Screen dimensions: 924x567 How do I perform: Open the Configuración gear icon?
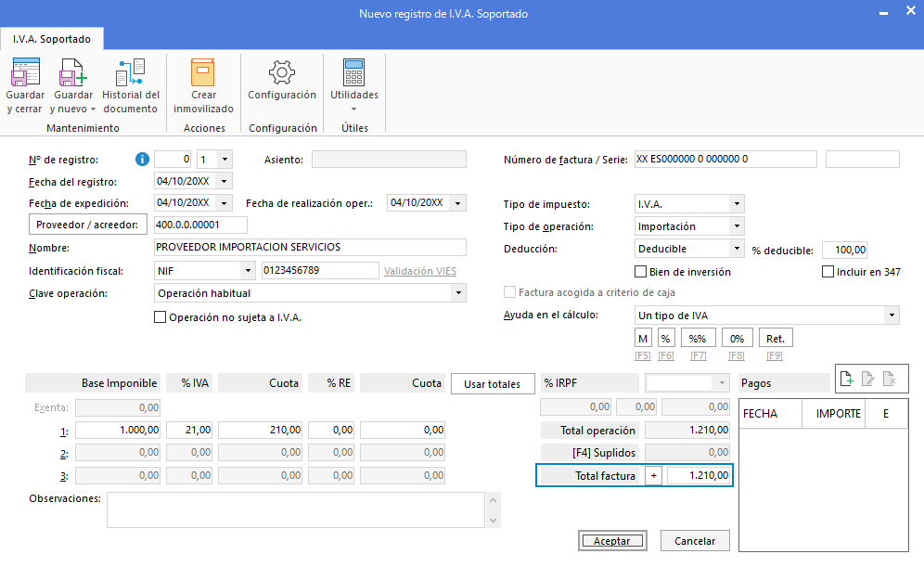(x=282, y=72)
